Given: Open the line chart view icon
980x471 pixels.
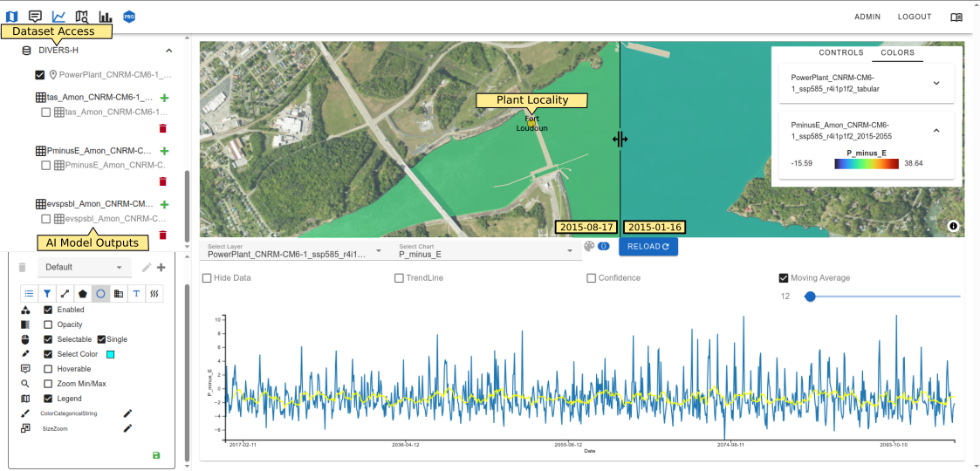Looking at the screenshot, I should [58, 17].
